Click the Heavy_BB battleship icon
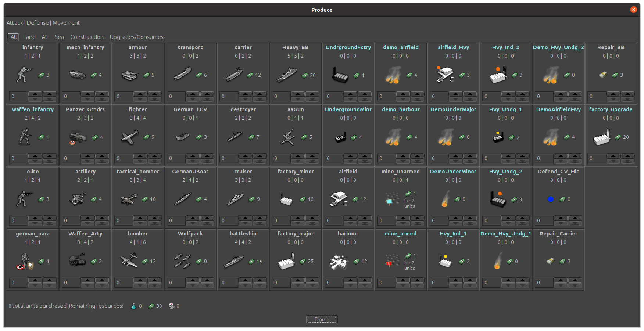 287,75
